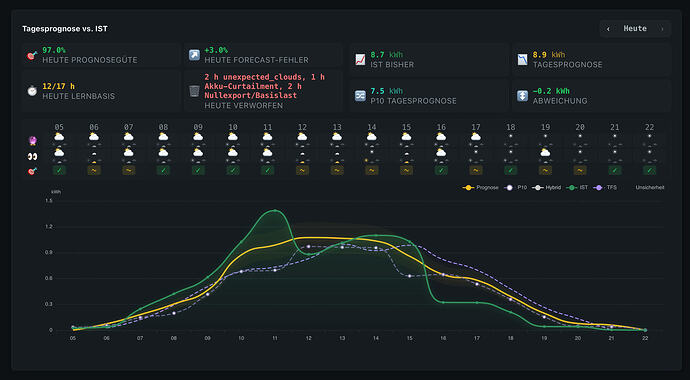Toggle the Hybrid series in the legend

pos(547,188)
